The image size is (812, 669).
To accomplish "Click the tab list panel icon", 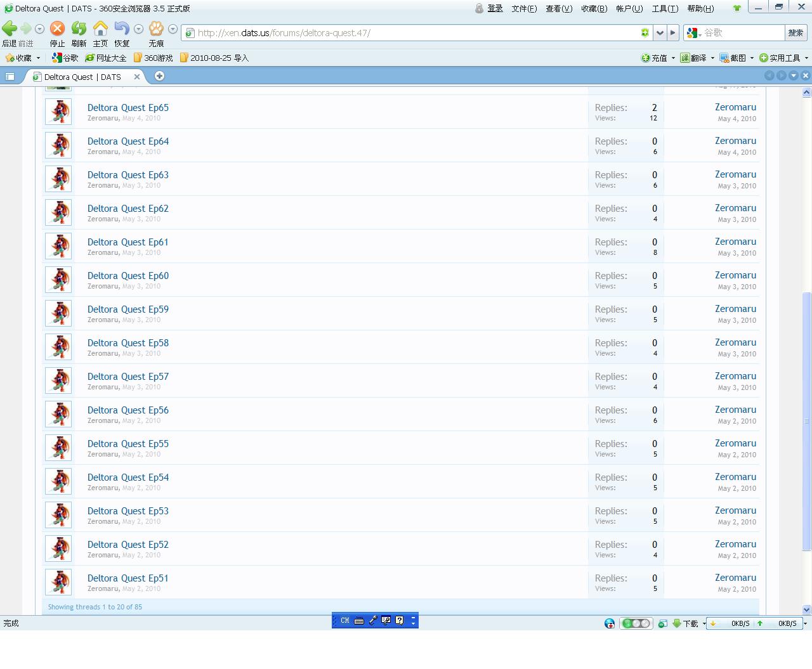I will coord(10,77).
